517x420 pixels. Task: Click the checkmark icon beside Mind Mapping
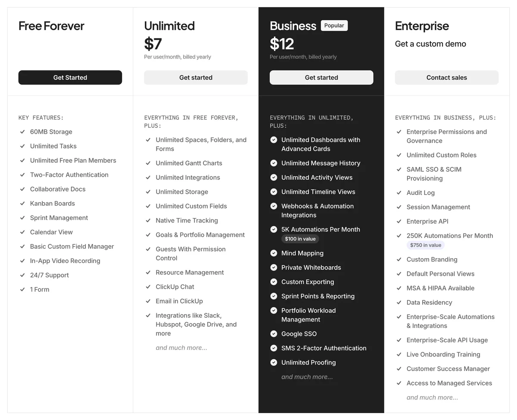coord(274,253)
